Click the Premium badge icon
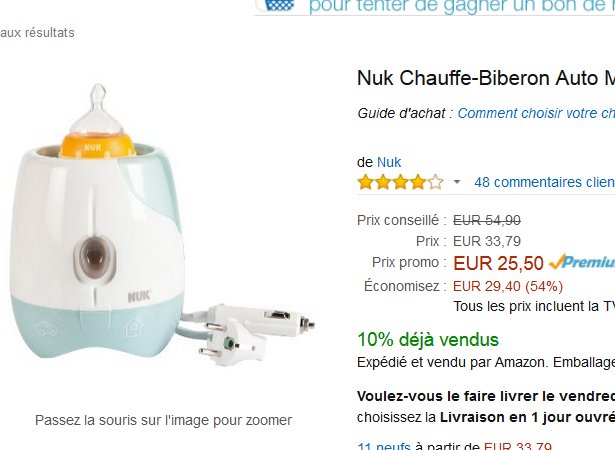This screenshot has height=450, width=615. point(582,262)
